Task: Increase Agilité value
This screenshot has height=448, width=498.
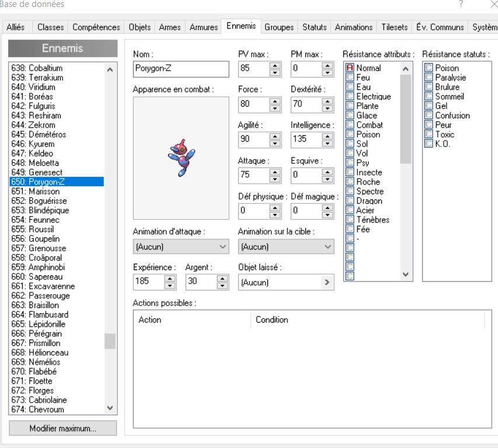Action: [275, 136]
